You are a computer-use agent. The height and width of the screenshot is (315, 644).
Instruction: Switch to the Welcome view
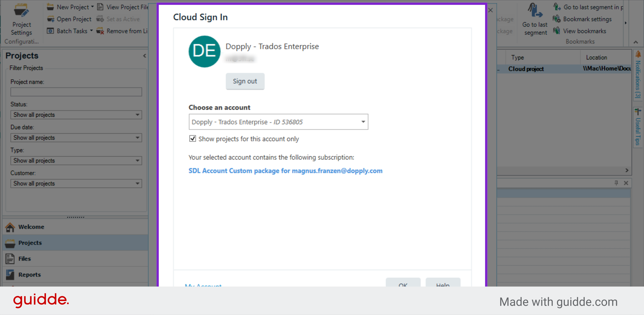(75, 227)
